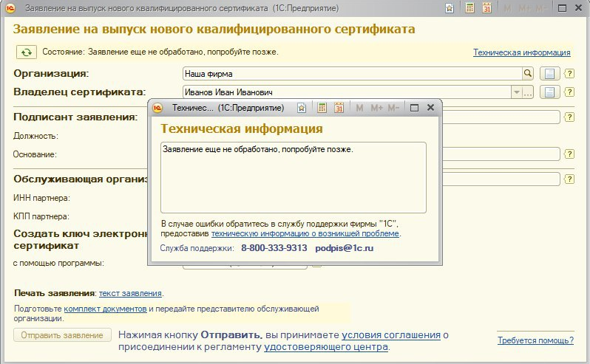Image resolution: width=590 pixels, height=364 pixels.
Task: Click the Организация input field
Action: (x=352, y=74)
